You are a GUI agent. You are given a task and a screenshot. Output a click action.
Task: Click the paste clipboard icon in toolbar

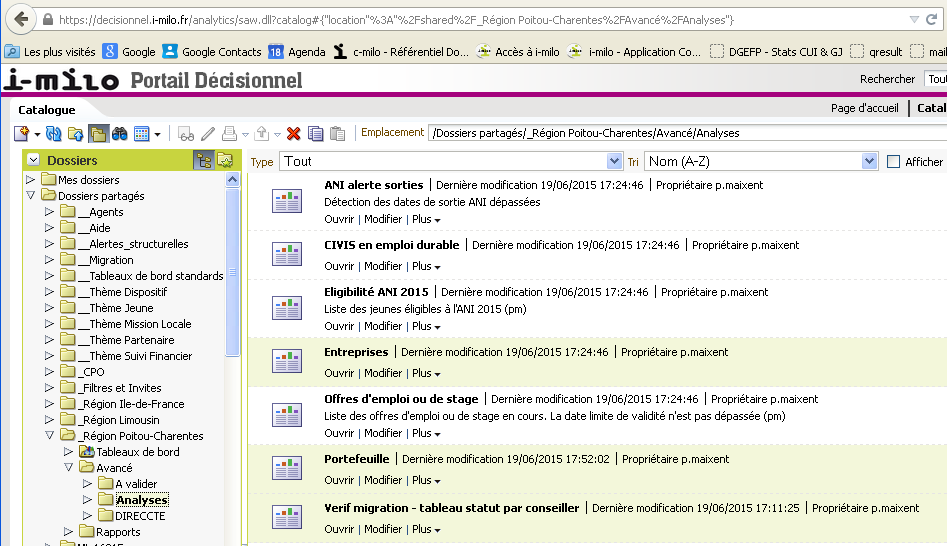(337, 133)
